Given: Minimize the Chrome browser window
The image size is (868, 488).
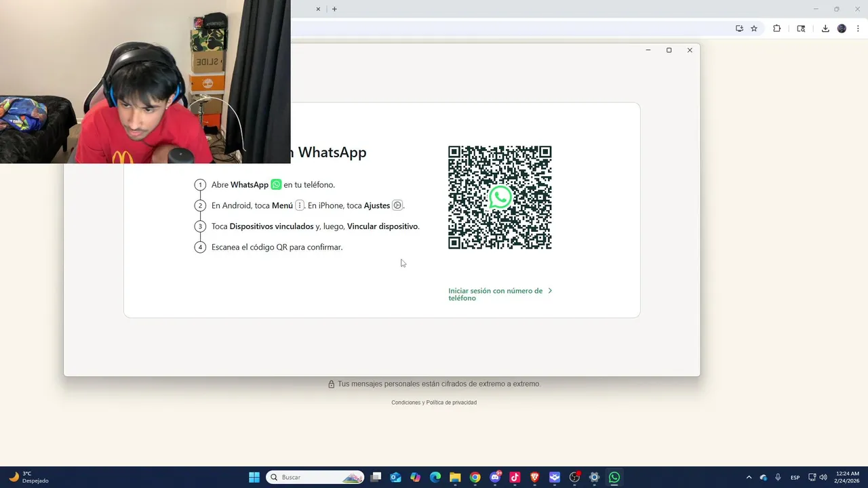Looking at the screenshot, I should point(816,9).
